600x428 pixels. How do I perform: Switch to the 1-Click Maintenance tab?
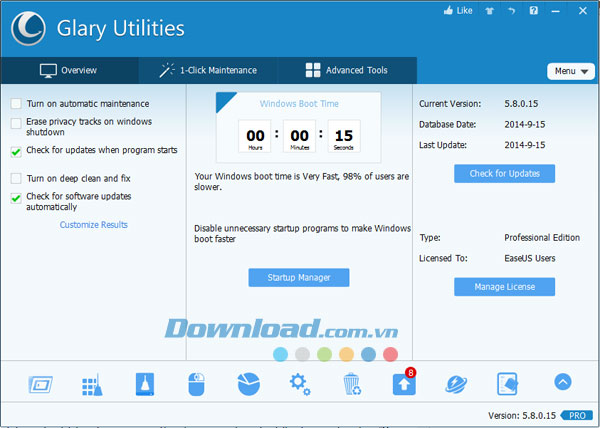(x=211, y=71)
